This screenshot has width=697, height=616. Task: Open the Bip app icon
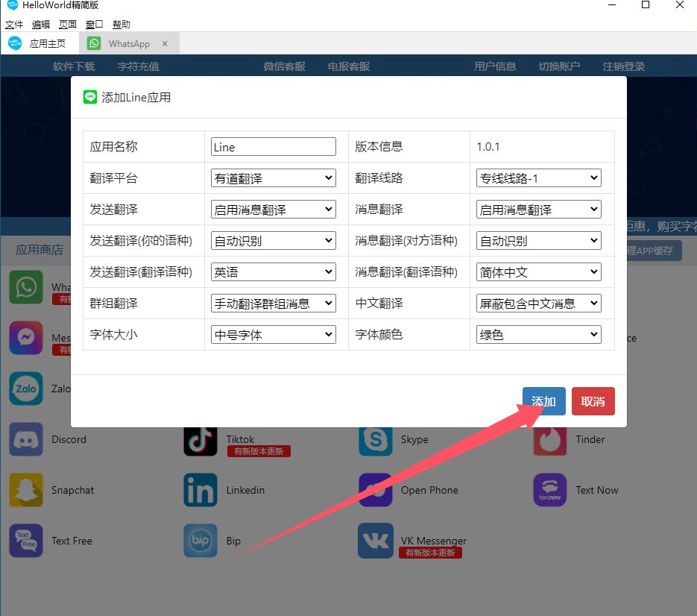point(201,541)
